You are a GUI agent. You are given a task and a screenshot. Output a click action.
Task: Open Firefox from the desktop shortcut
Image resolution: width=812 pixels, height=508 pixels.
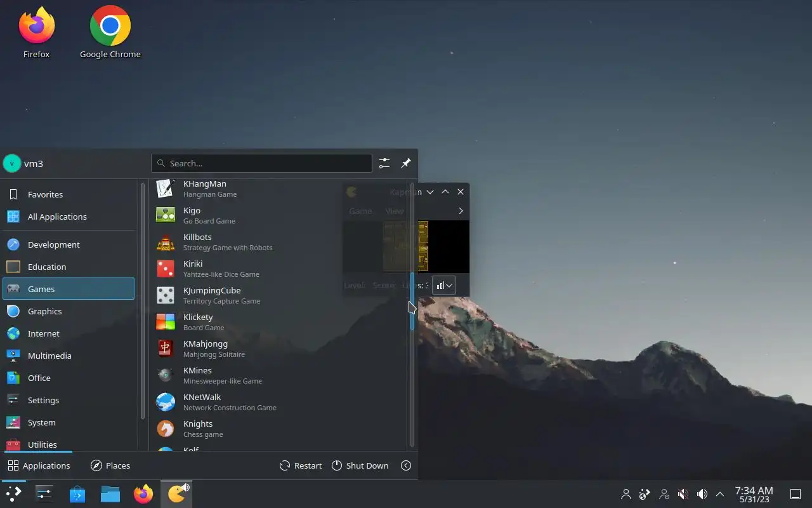point(36,33)
